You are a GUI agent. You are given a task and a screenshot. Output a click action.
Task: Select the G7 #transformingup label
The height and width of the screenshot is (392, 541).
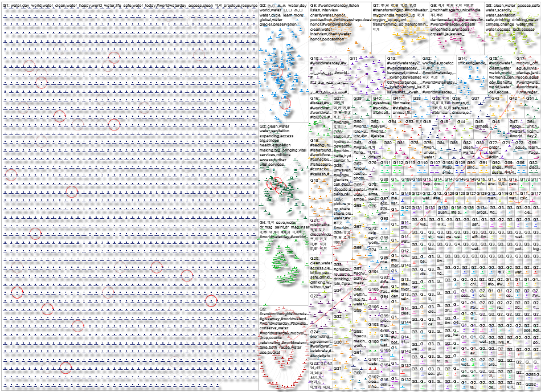point(400,18)
